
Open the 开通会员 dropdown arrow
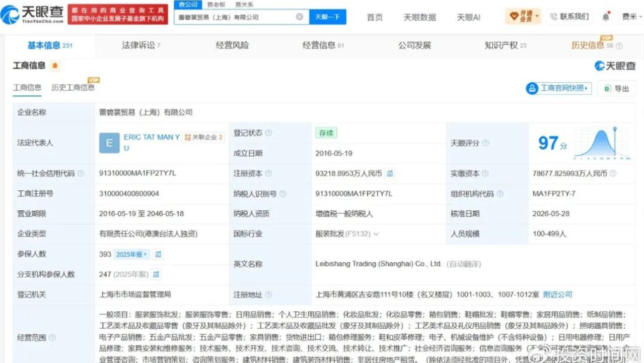click(537, 17)
